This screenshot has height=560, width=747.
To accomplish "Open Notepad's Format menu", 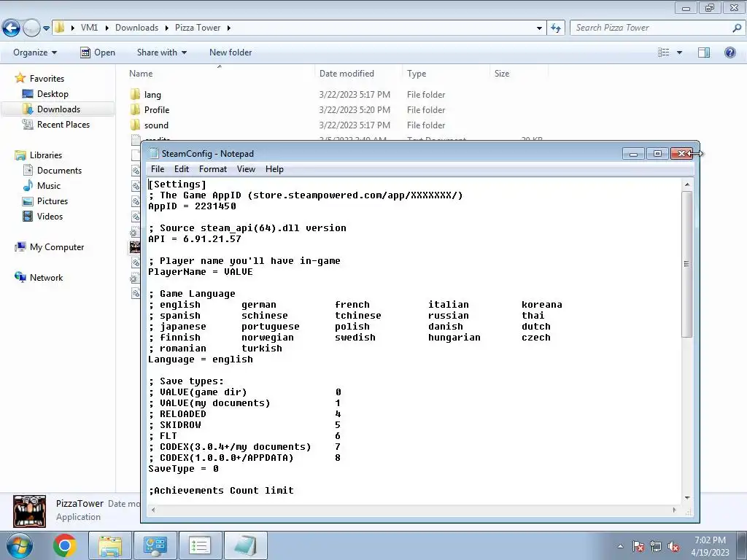I will 212,169.
